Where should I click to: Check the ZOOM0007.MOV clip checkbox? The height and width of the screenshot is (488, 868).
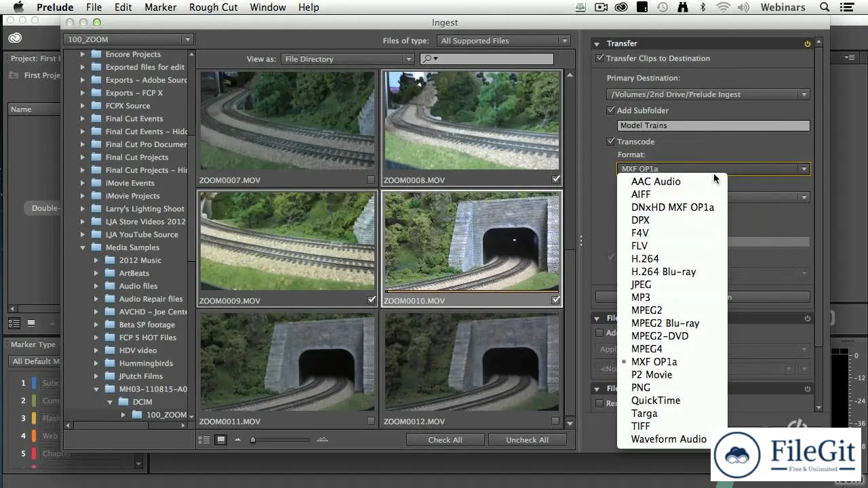(x=370, y=180)
